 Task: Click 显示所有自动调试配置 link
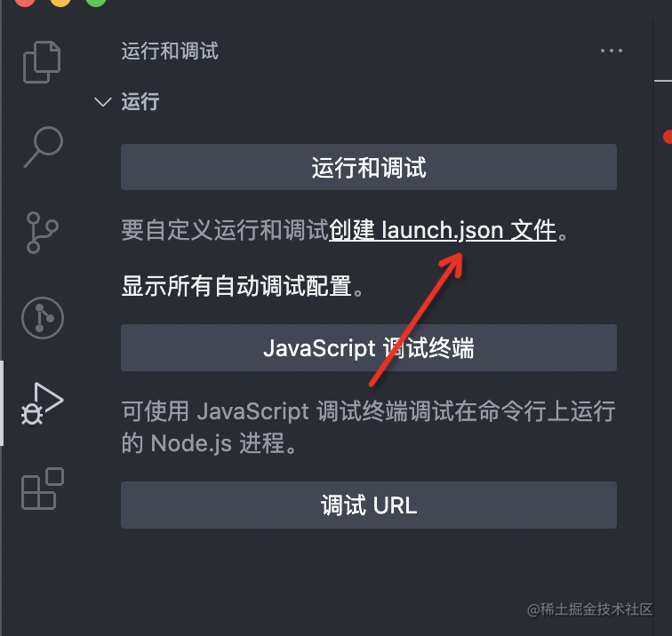point(237,286)
